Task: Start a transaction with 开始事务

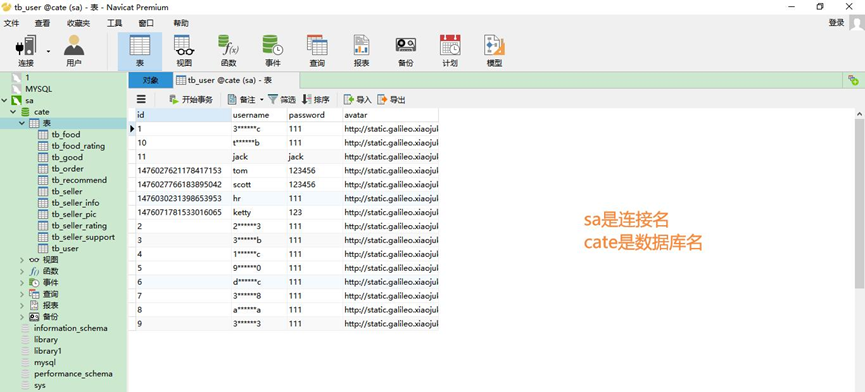Action: pos(190,100)
